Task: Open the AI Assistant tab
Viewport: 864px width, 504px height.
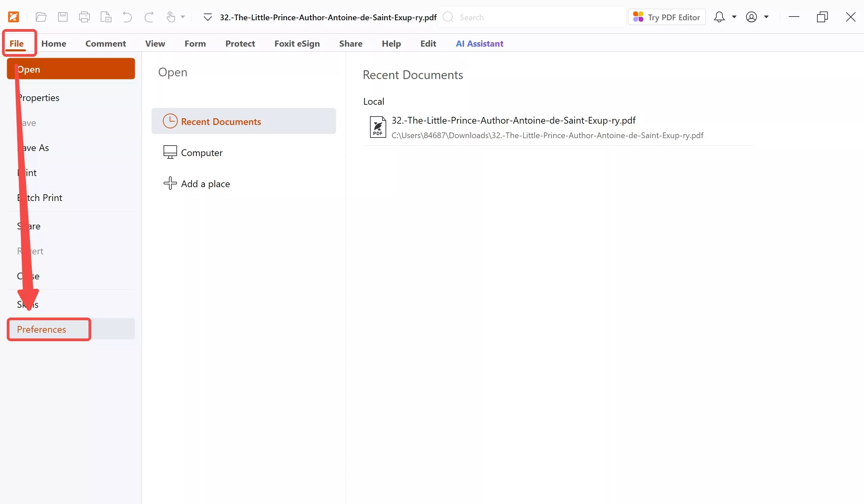Action: click(479, 44)
